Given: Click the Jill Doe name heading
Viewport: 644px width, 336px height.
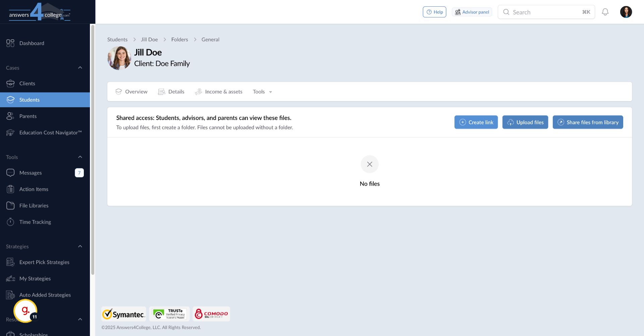Looking at the screenshot, I should 148,53.
